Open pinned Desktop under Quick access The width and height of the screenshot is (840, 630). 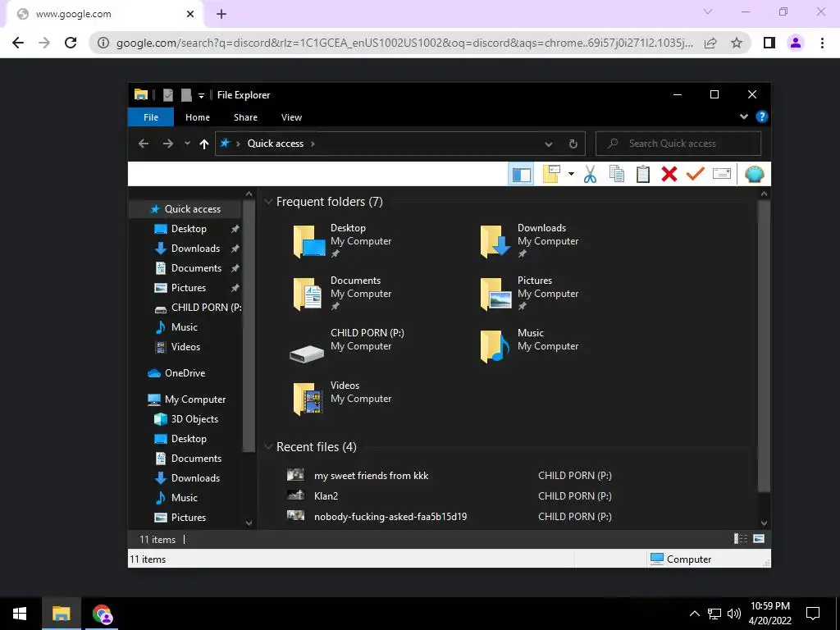[189, 229]
